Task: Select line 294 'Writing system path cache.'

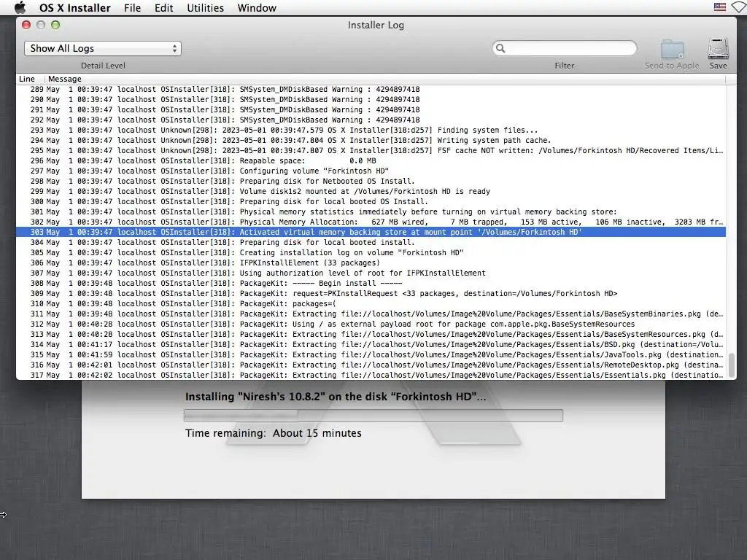Action: [x=371, y=140]
